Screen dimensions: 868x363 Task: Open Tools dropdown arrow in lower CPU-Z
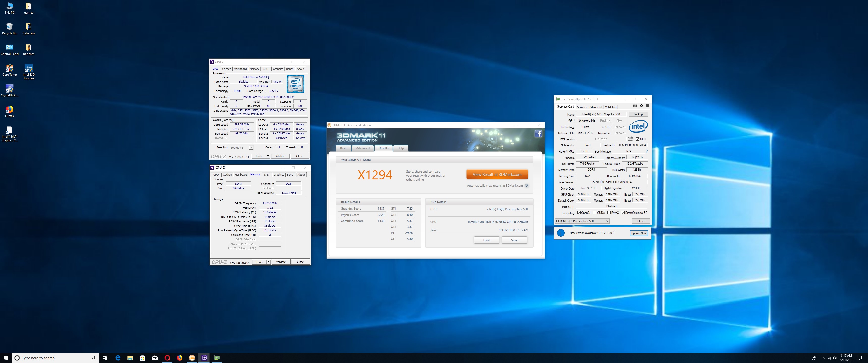tap(268, 262)
